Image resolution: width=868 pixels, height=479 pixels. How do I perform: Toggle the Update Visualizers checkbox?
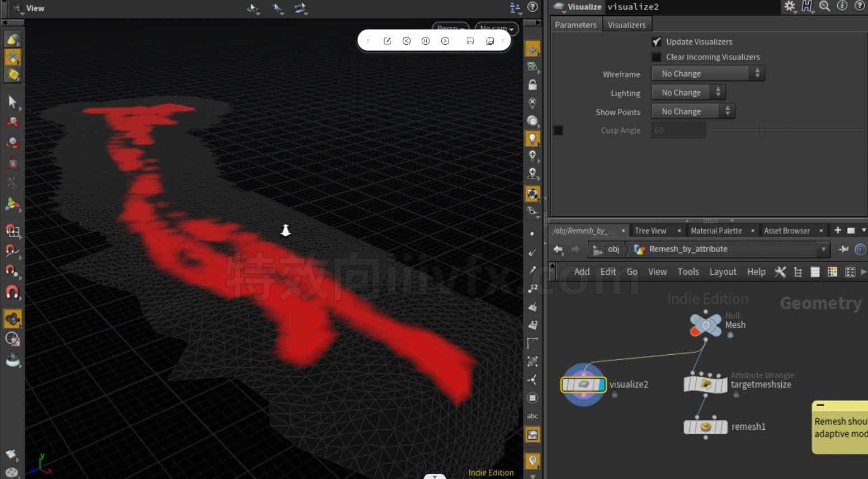[x=657, y=42]
